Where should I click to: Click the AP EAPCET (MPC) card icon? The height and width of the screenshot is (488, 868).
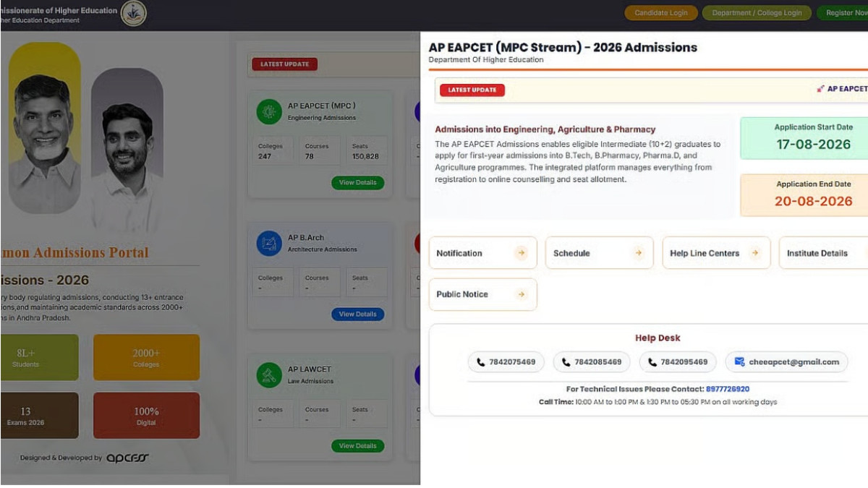click(x=269, y=111)
